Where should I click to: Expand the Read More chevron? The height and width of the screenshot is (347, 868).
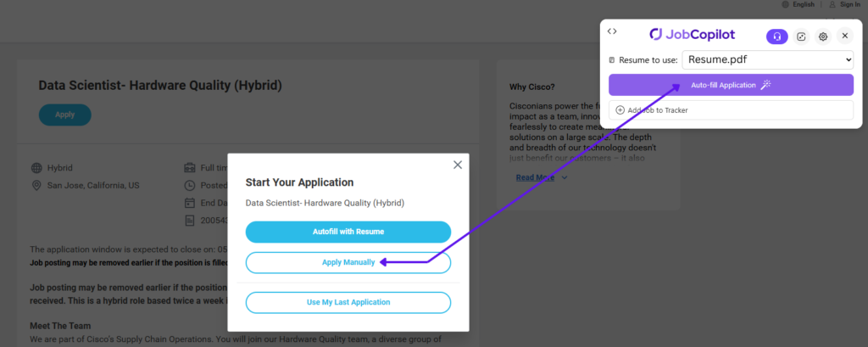click(x=565, y=178)
